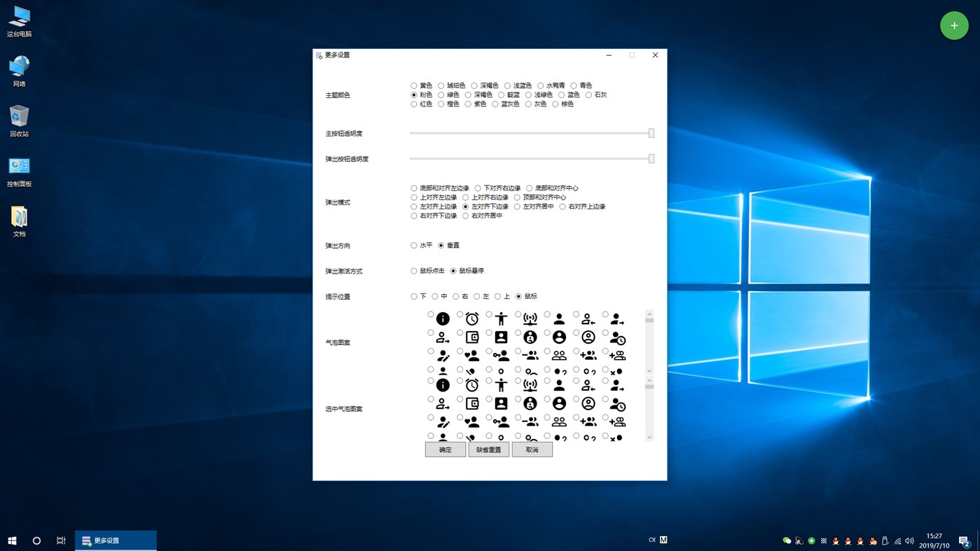980x551 pixels.
Task: Click the 确定 button
Action: pos(445,449)
